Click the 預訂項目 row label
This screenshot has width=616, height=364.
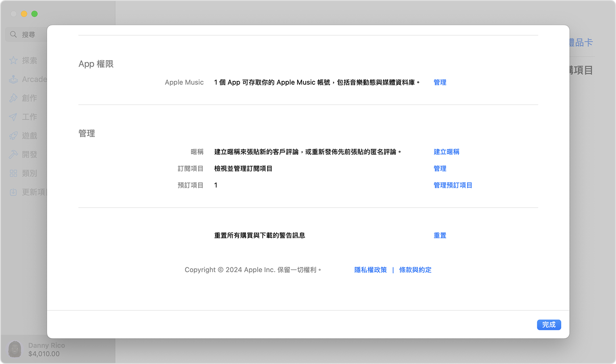191,185
